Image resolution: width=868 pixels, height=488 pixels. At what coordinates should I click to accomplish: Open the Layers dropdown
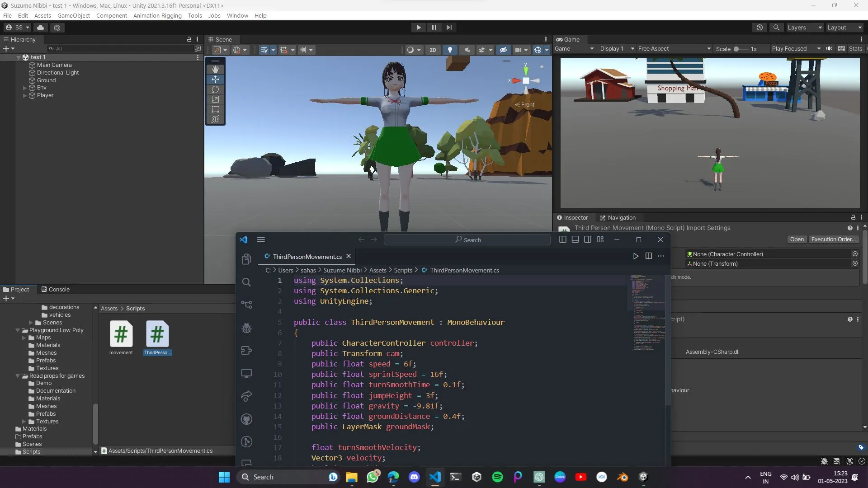[804, 28]
